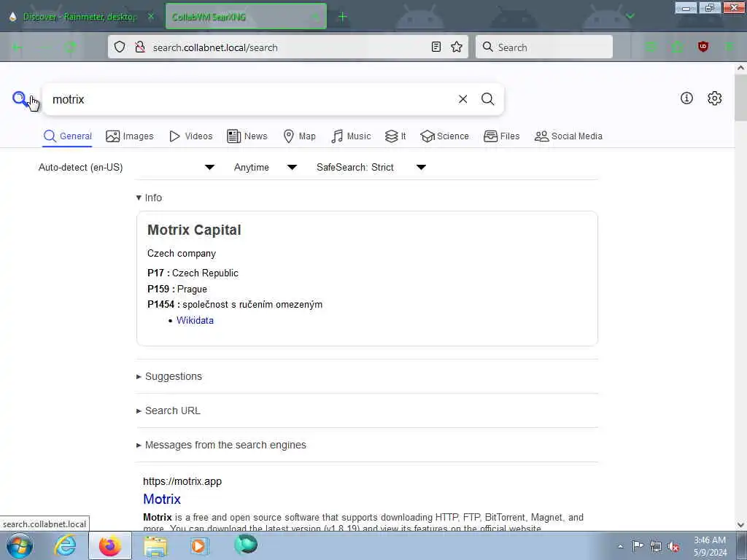
Task: Open the Motrix result title link
Action: coord(162,499)
